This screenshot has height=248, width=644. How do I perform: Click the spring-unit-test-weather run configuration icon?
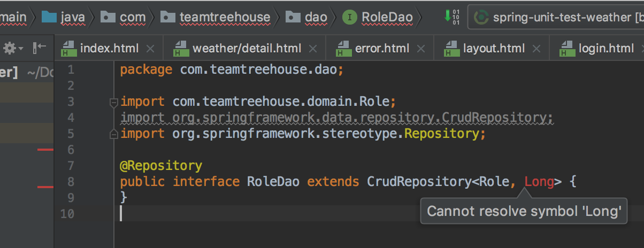tap(481, 17)
